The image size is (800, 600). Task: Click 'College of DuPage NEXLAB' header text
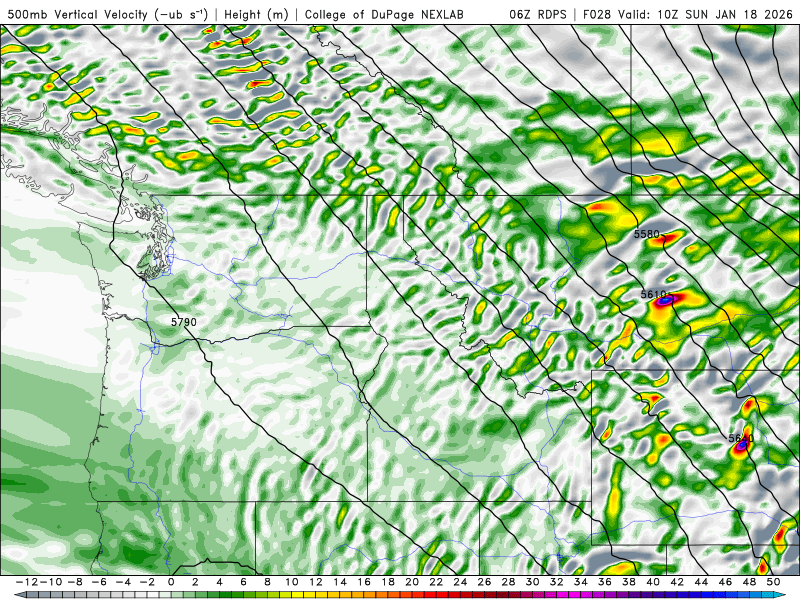click(x=384, y=14)
